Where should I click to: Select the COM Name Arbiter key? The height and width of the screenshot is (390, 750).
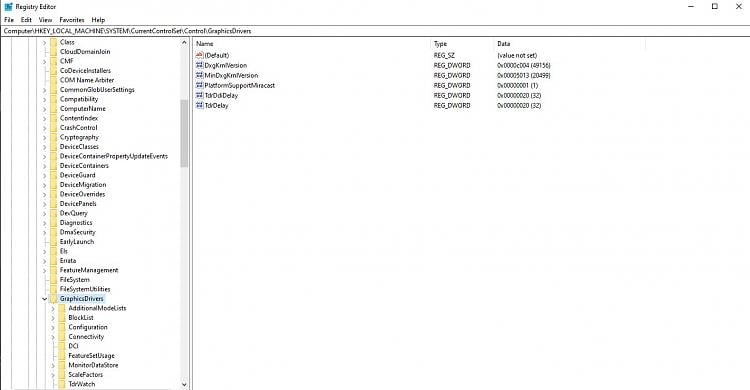tap(87, 80)
